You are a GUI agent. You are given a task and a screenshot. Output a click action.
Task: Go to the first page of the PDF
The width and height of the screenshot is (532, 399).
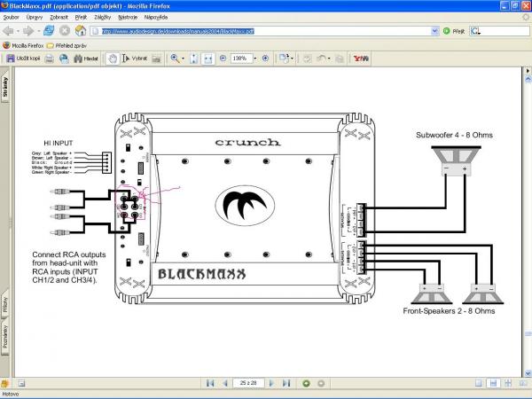tap(210, 383)
